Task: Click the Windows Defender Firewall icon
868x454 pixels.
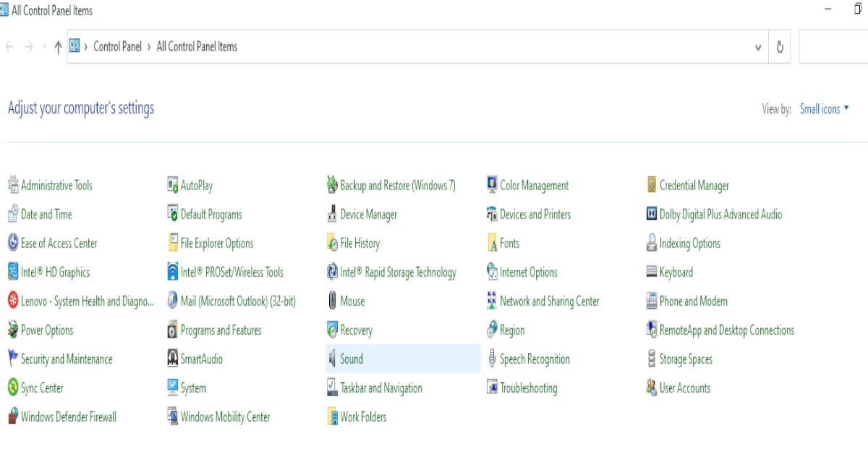Action: pyautogui.click(x=13, y=417)
